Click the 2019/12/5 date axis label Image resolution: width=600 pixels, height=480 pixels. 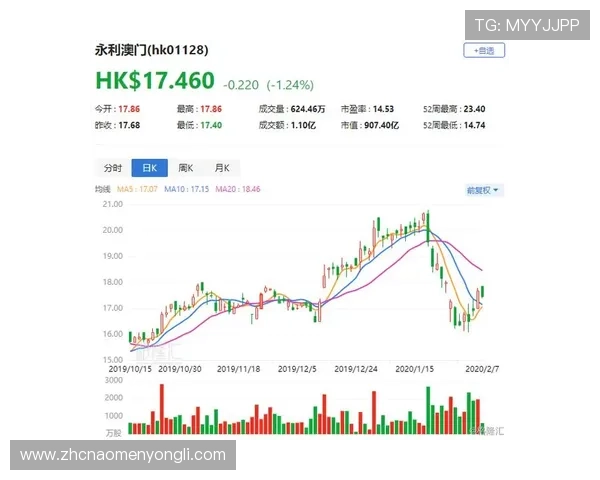[x=297, y=369]
